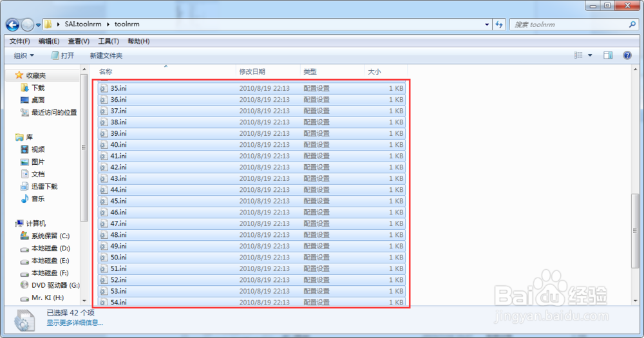Click the magnifier search icon

(x=632, y=24)
